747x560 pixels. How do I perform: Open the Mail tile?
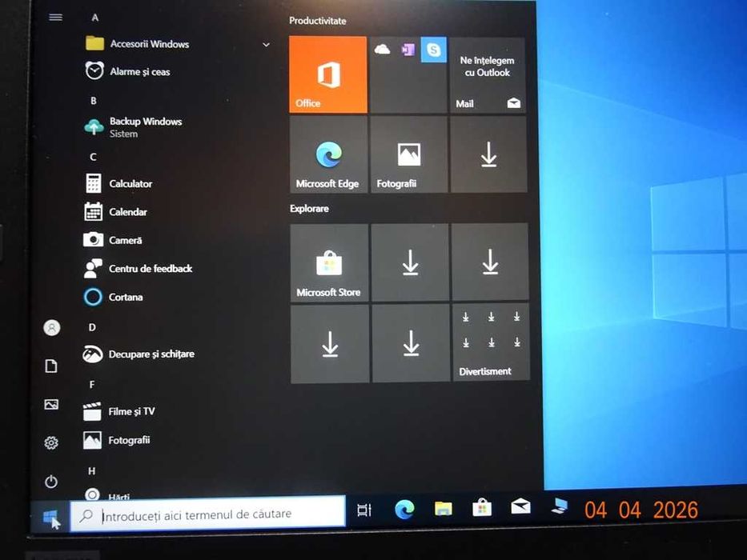pos(488,75)
